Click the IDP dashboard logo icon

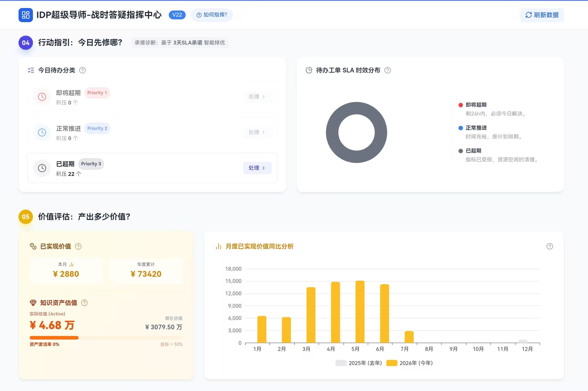tap(26, 15)
